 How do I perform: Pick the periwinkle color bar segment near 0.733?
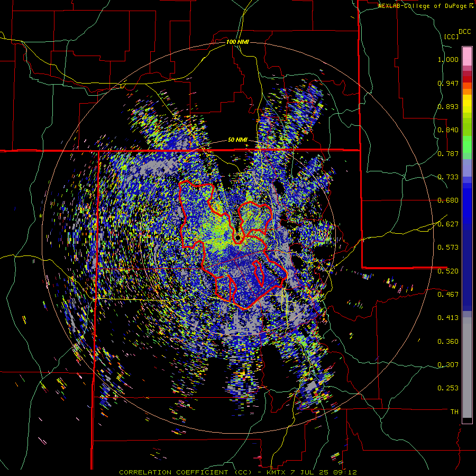pos(467,168)
